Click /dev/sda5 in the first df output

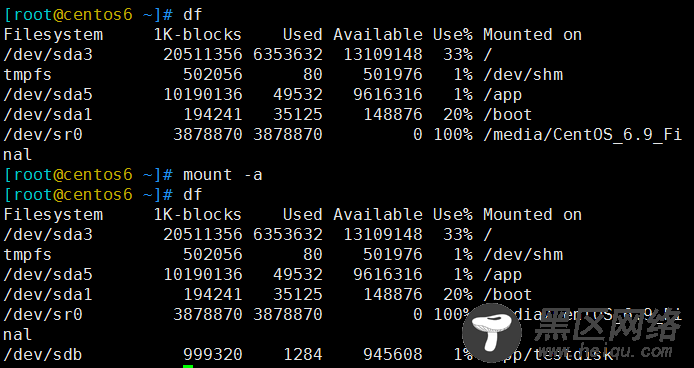(x=48, y=94)
